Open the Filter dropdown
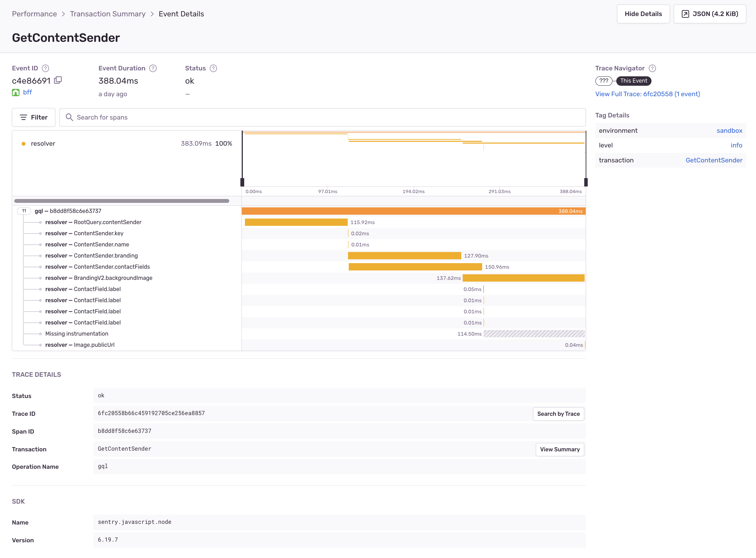The height and width of the screenshot is (558, 756). [x=33, y=117]
